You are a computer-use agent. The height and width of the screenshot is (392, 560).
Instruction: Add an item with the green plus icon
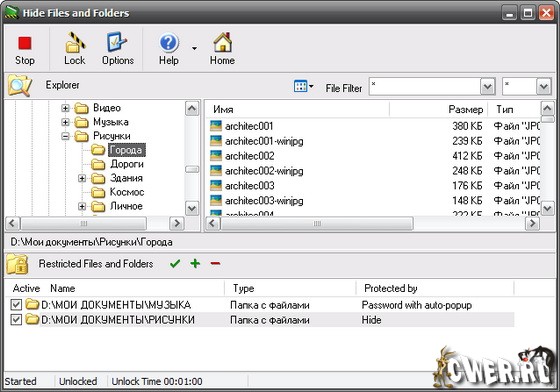(x=195, y=263)
